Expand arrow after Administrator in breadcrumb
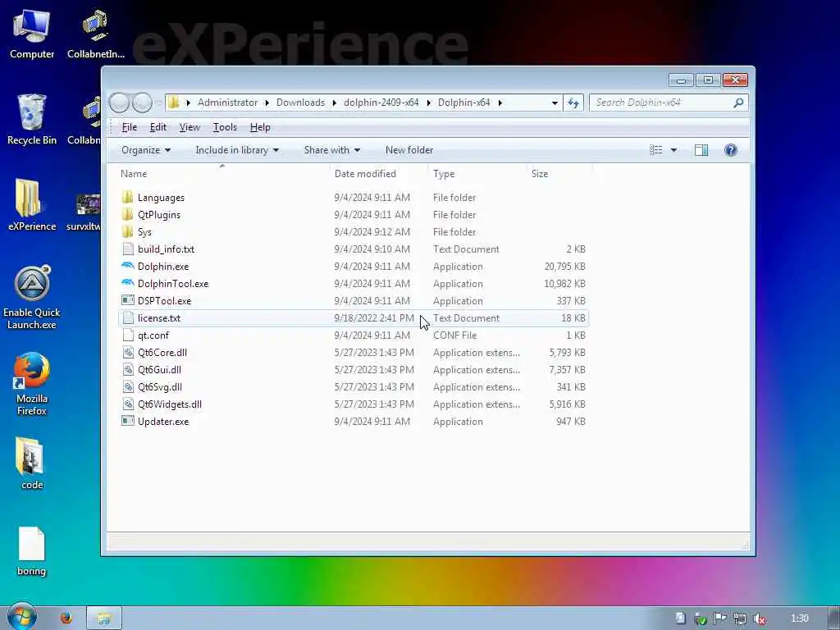This screenshot has width=840, height=630. coord(267,103)
